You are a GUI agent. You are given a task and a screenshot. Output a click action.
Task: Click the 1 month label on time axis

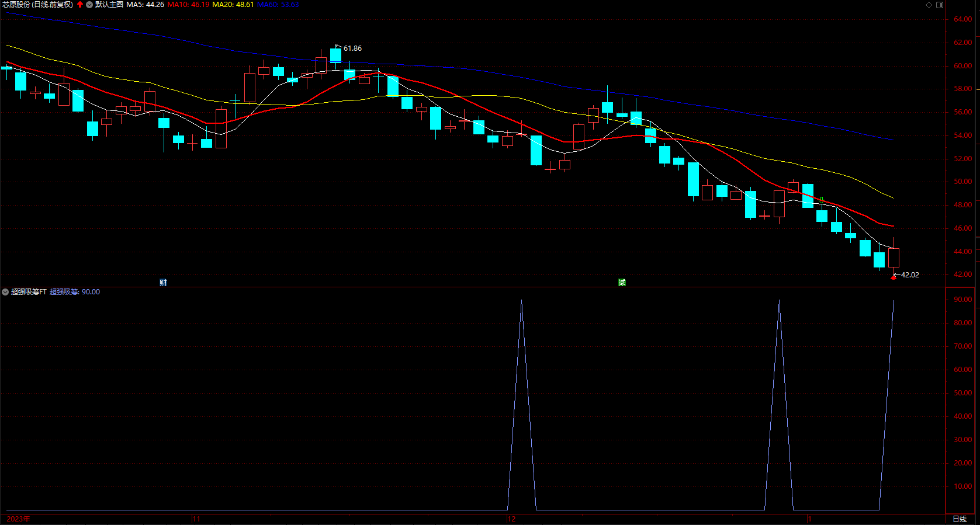point(810,519)
